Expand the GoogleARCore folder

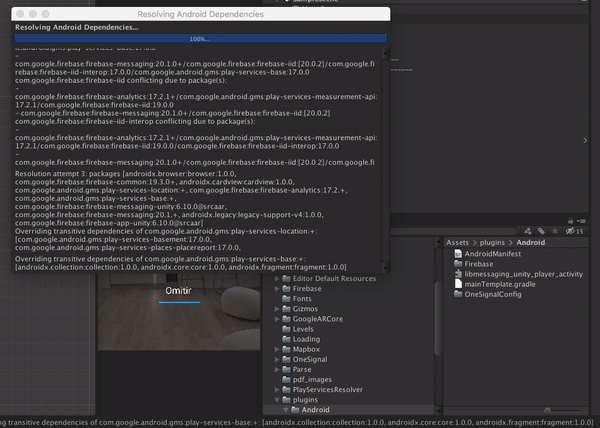pos(277,319)
